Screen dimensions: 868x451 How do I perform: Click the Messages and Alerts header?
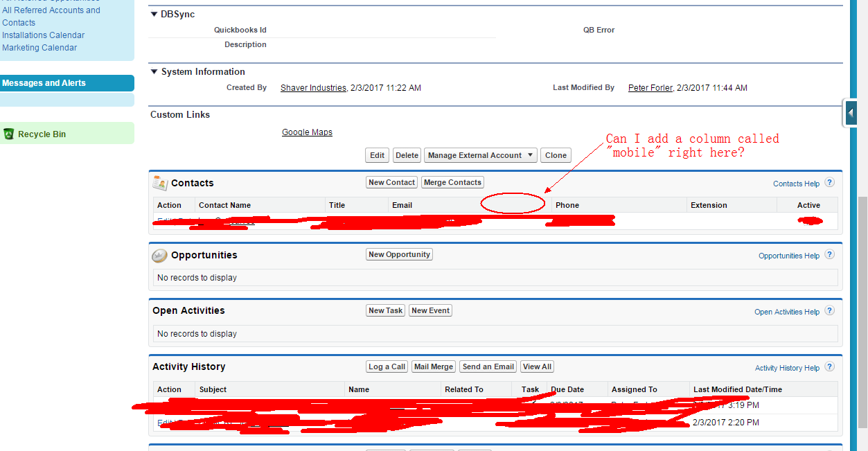[67, 83]
